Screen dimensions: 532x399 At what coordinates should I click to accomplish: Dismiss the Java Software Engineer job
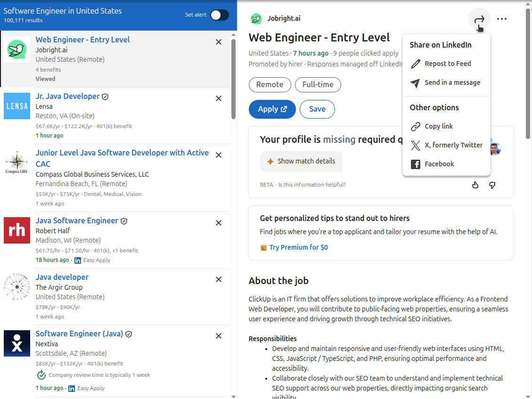[x=219, y=223]
